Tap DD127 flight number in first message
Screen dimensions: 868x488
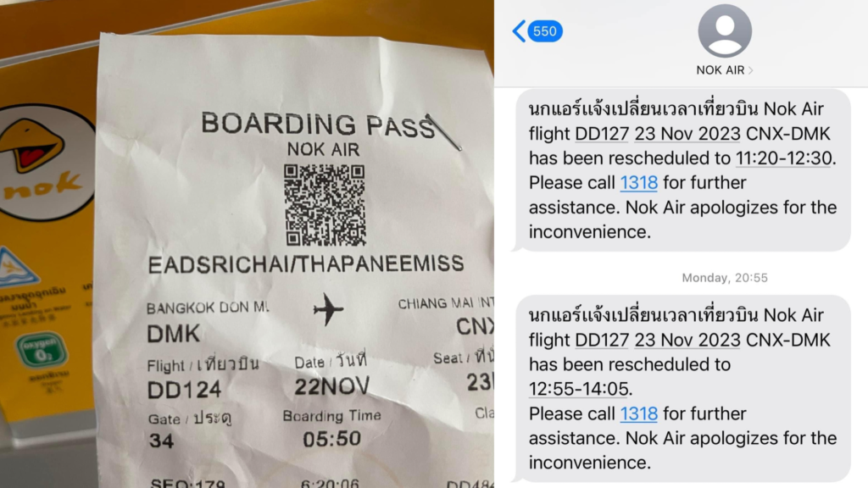(602, 134)
